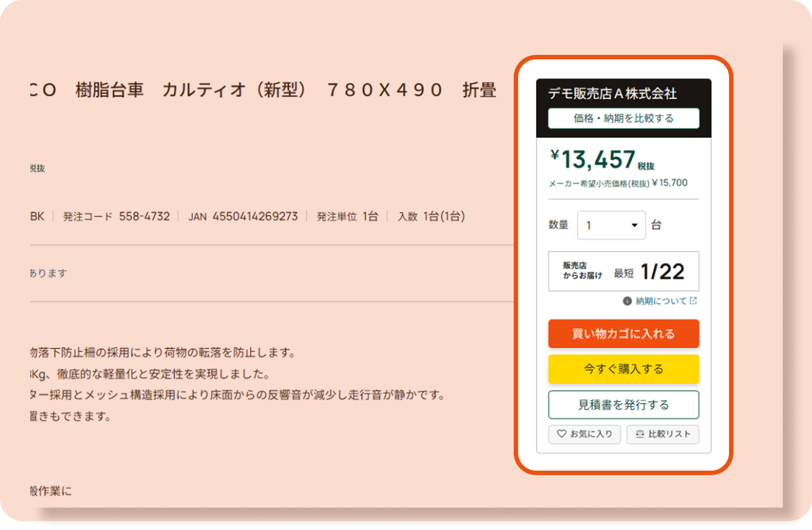Click the yellow 今すぐ購入する button
The height and width of the screenshot is (530, 812).
[624, 369]
